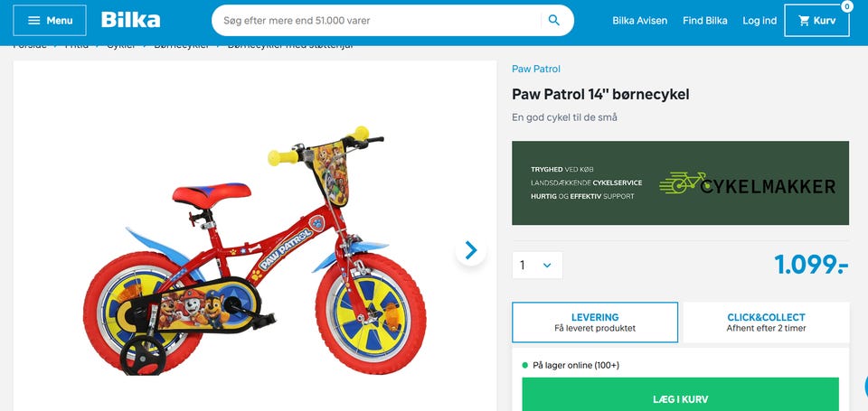Click the search magnifier icon
Screen dimensions: 868x411
[554, 21]
